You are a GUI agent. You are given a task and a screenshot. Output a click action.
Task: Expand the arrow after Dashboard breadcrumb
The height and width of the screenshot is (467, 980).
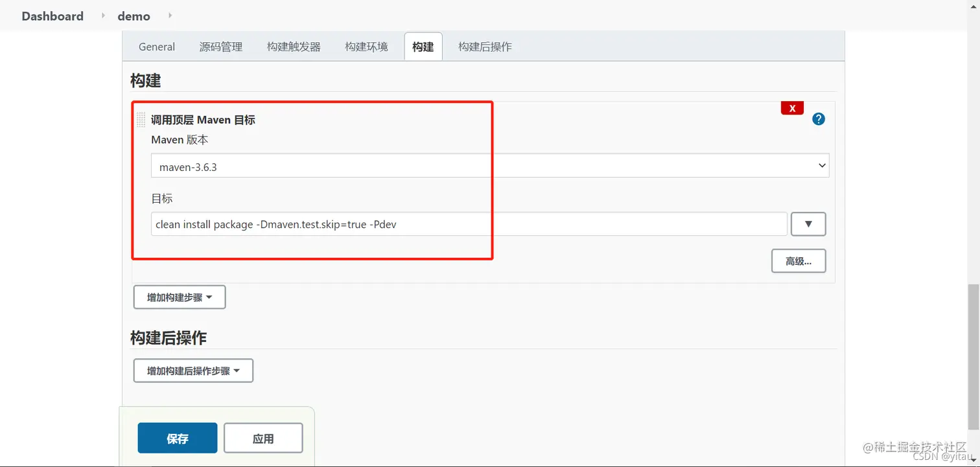103,16
